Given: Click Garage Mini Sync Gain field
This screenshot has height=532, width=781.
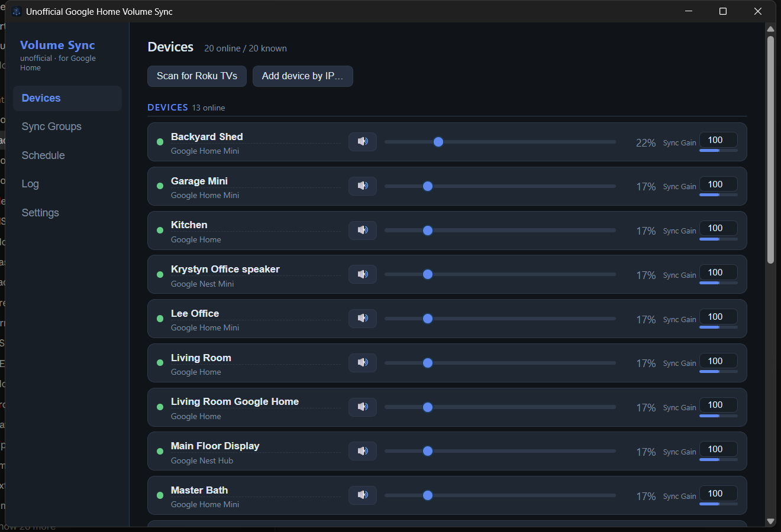Looking at the screenshot, I should (718, 184).
